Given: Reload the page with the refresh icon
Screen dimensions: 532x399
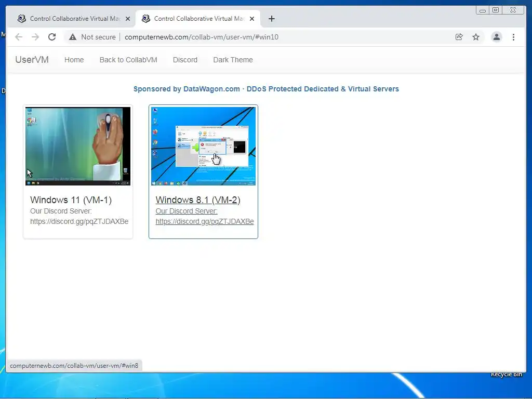Looking at the screenshot, I should pyautogui.click(x=52, y=37).
